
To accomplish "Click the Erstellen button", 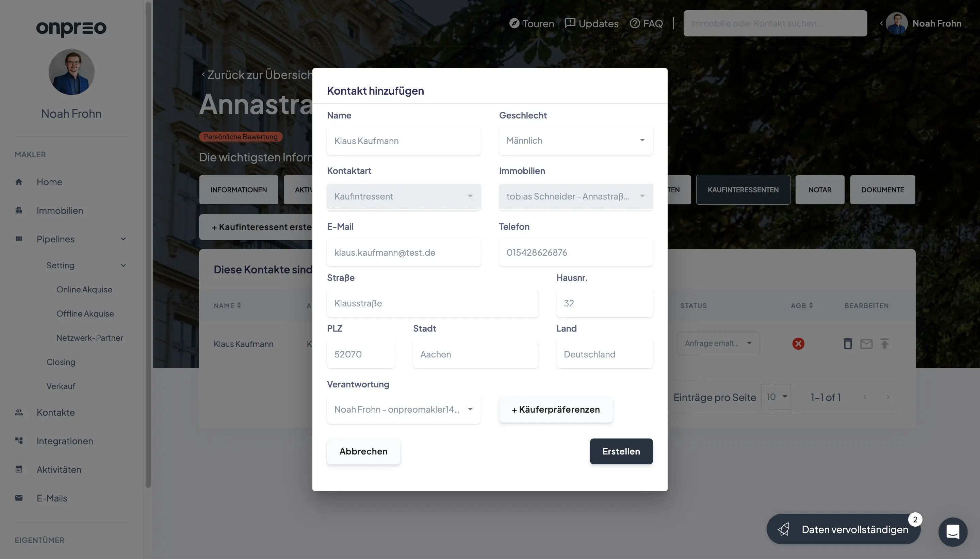I will click(621, 451).
